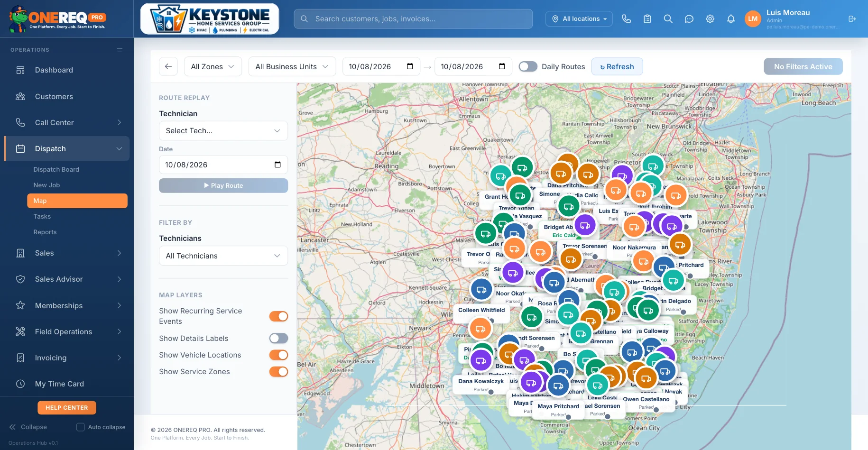Go to Tasks under Dispatch
This screenshot has width=868, height=450.
pos(42,216)
